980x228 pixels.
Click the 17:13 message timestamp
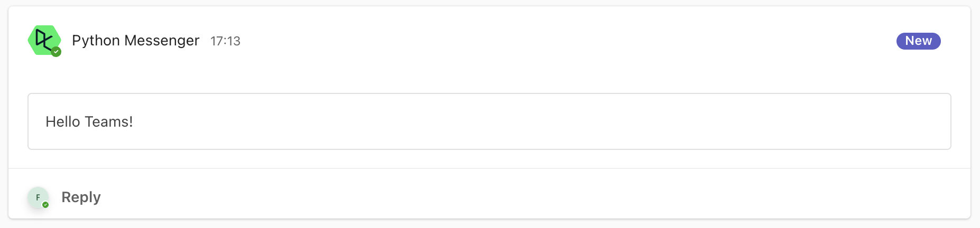[225, 41]
